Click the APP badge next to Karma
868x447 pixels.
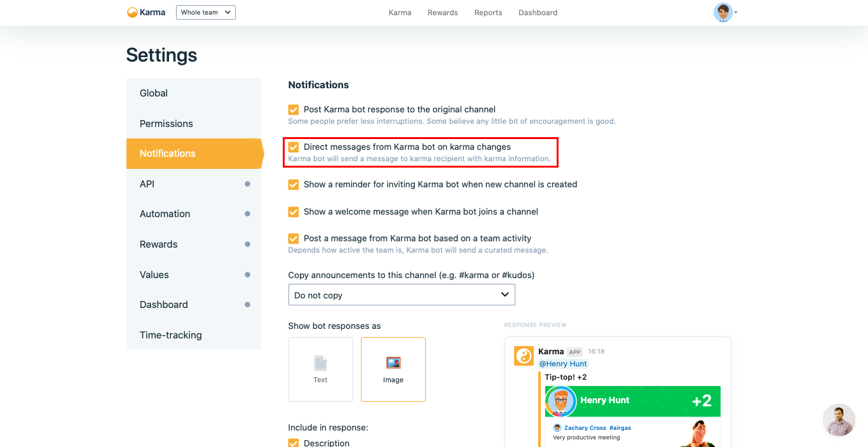[x=575, y=352]
